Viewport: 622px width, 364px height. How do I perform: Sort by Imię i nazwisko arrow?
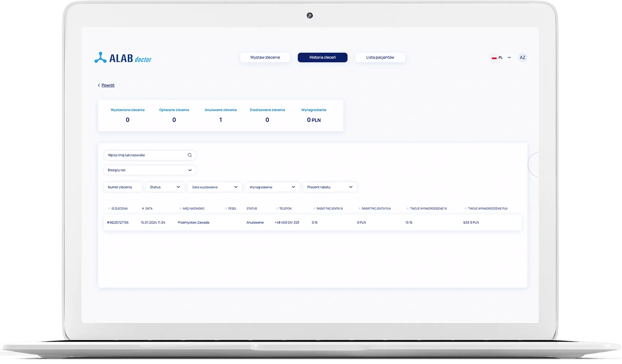point(180,209)
